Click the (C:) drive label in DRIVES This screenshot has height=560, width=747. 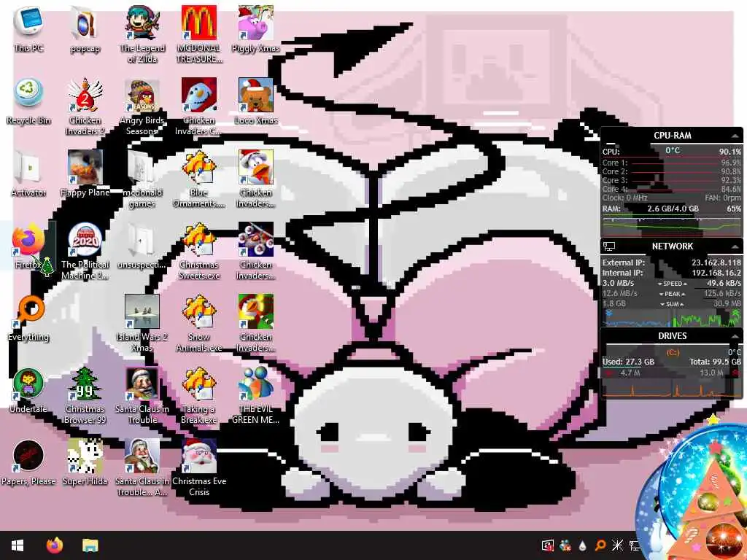click(x=673, y=352)
